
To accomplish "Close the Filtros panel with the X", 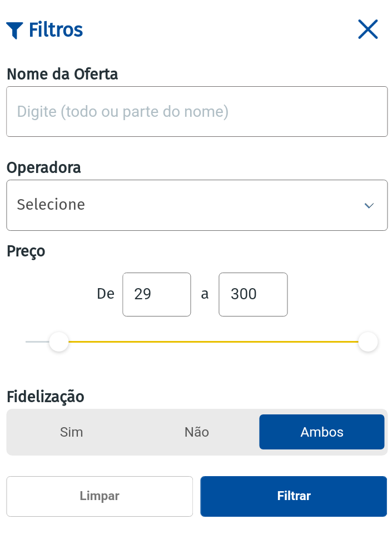I will click(x=368, y=29).
